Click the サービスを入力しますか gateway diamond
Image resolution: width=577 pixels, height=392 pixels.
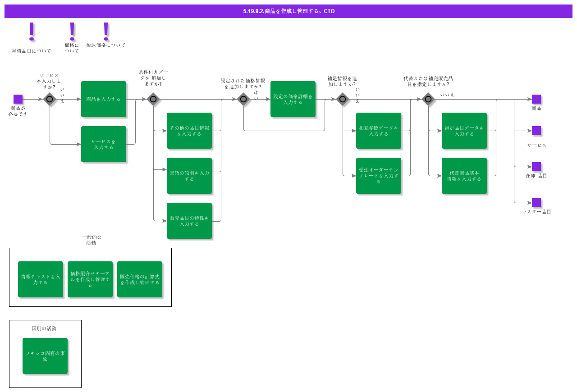click(x=50, y=99)
